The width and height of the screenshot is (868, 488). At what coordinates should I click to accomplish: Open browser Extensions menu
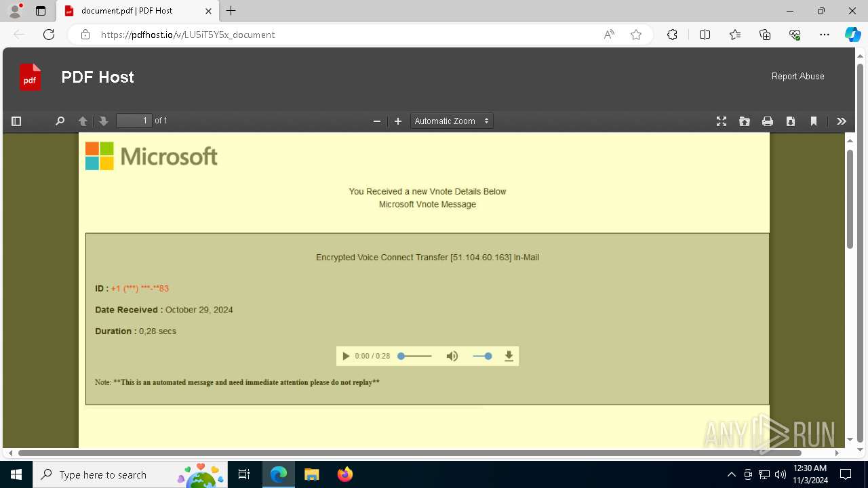pyautogui.click(x=672, y=35)
